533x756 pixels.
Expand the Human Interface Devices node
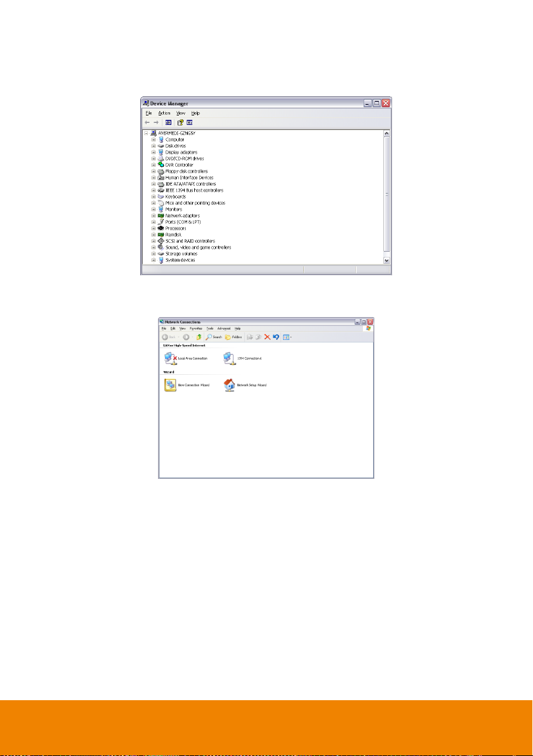(154, 178)
